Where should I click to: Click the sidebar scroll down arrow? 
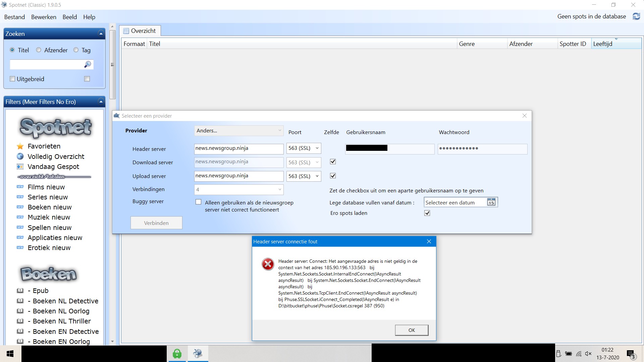click(113, 342)
